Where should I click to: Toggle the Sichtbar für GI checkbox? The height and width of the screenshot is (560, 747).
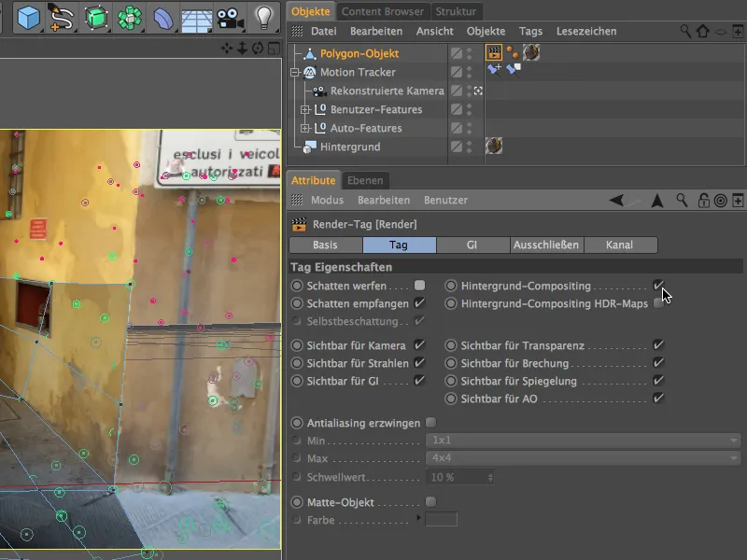[419, 381]
